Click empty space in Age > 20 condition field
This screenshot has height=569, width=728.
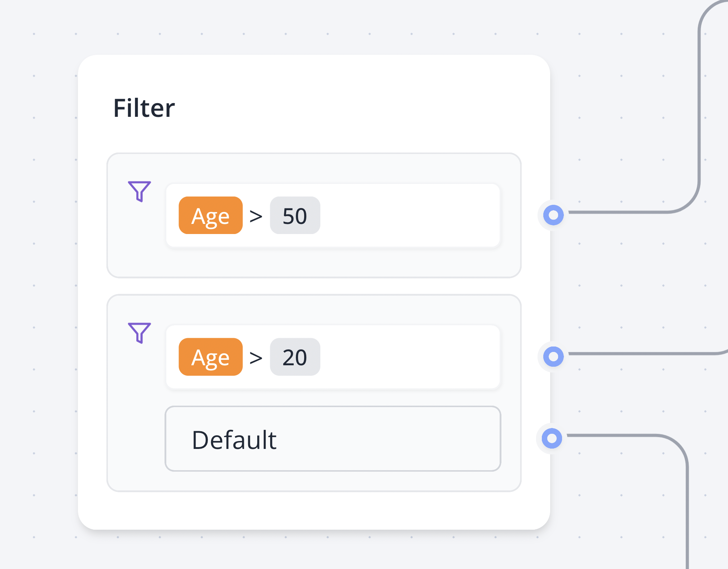pos(408,357)
